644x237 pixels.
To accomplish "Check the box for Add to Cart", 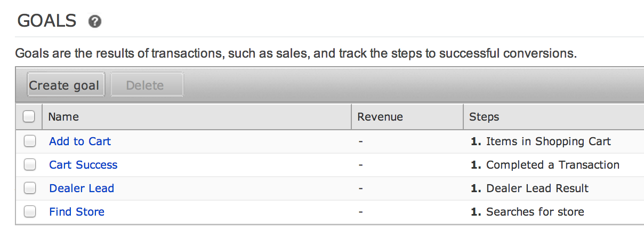I will [x=29, y=141].
